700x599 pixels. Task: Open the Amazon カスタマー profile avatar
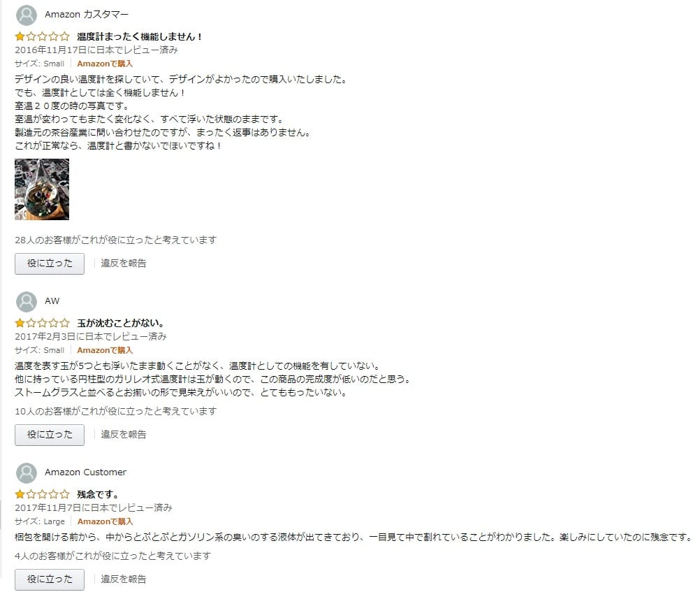tap(27, 15)
